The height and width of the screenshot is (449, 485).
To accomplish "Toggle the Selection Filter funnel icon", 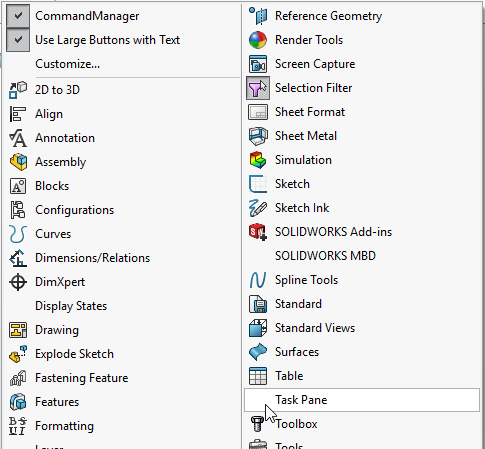I will tap(258, 88).
